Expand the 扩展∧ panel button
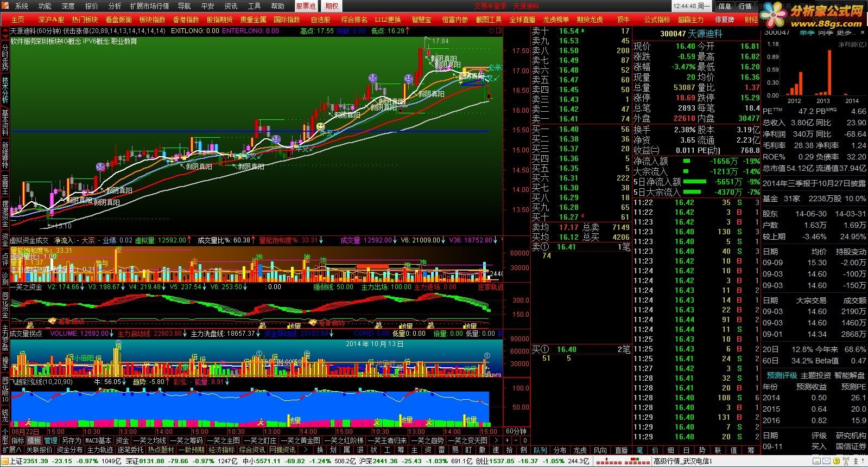This screenshot has width=868, height=467. pyautogui.click(x=11, y=450)
